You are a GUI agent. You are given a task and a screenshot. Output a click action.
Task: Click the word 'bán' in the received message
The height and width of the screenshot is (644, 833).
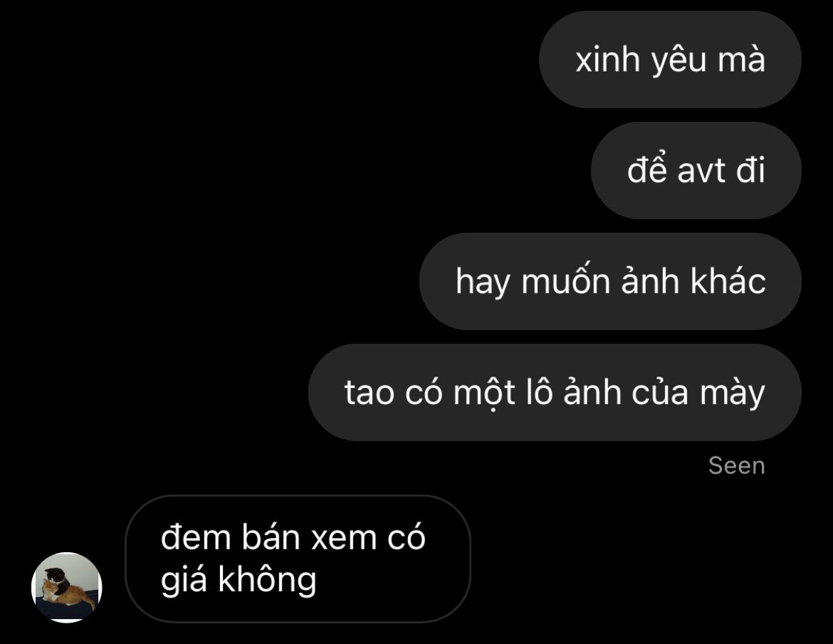(x=271, y=537)
